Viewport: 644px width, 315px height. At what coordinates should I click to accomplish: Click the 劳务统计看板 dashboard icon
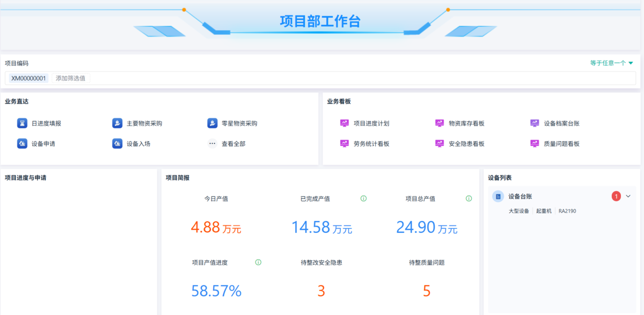345,144
